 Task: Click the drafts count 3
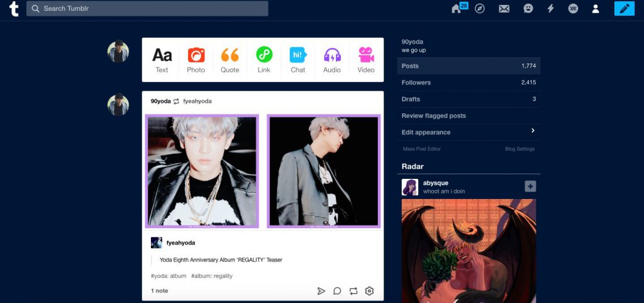(x=534, y=99)
